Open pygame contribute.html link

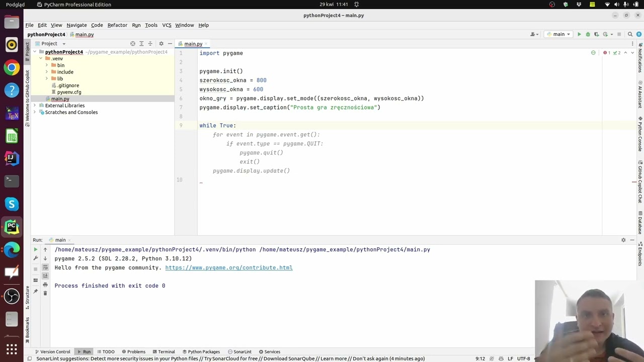(229, 267)
